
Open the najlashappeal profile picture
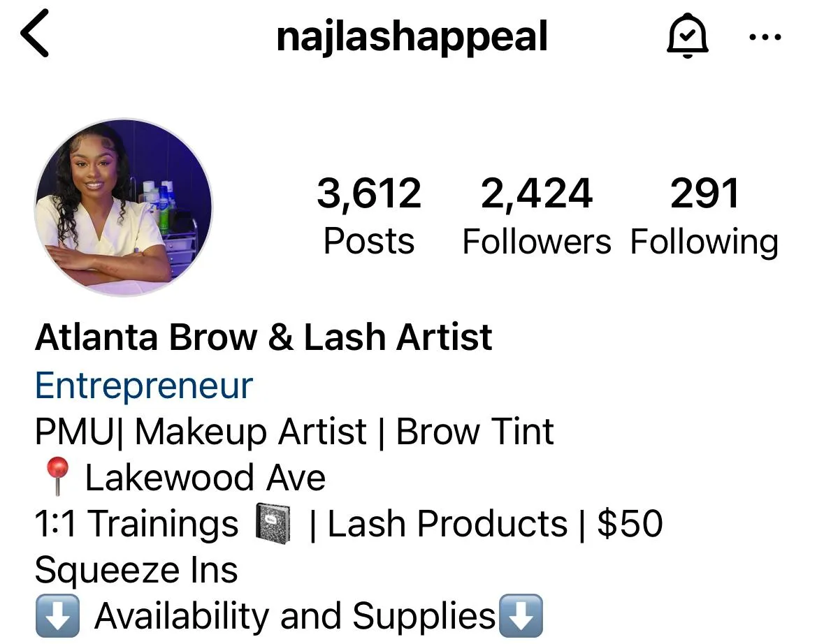(124, 207)
